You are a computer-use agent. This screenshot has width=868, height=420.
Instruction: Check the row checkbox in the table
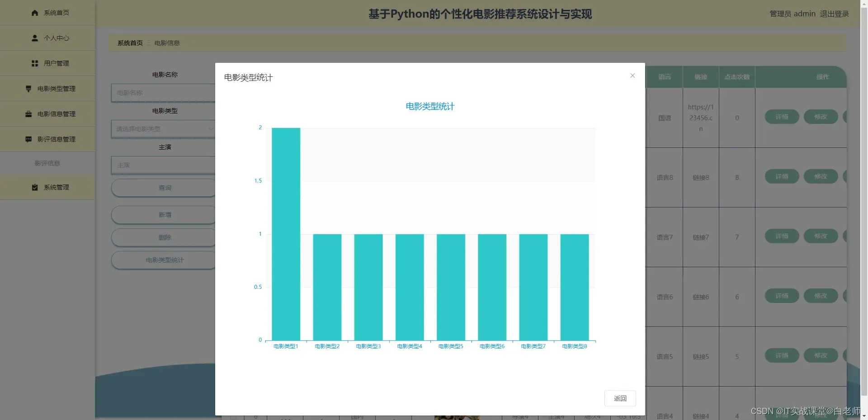(234, 417)
